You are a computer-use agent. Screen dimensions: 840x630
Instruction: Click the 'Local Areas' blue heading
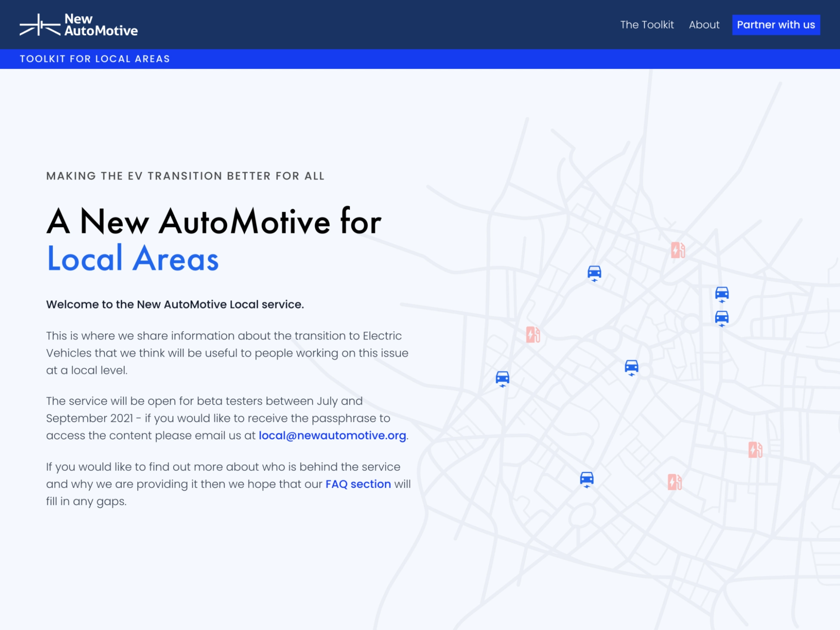[x=133, y=258]
